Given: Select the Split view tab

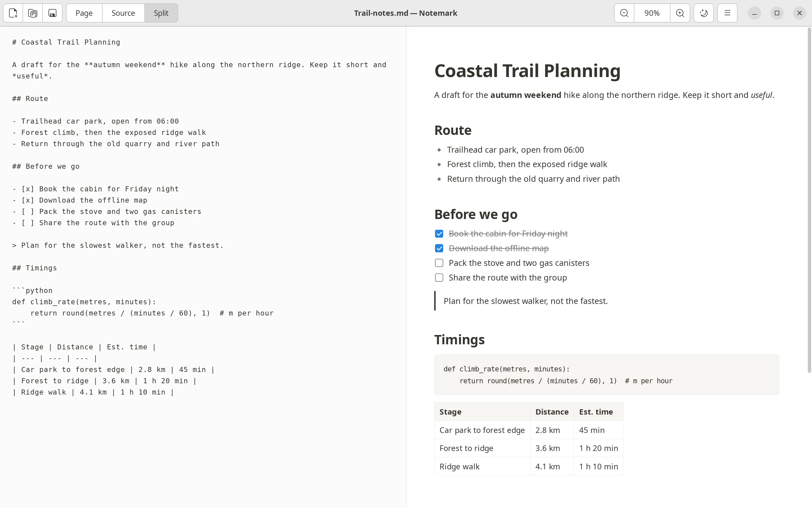Looking at the screenshot, I should 161,13.
